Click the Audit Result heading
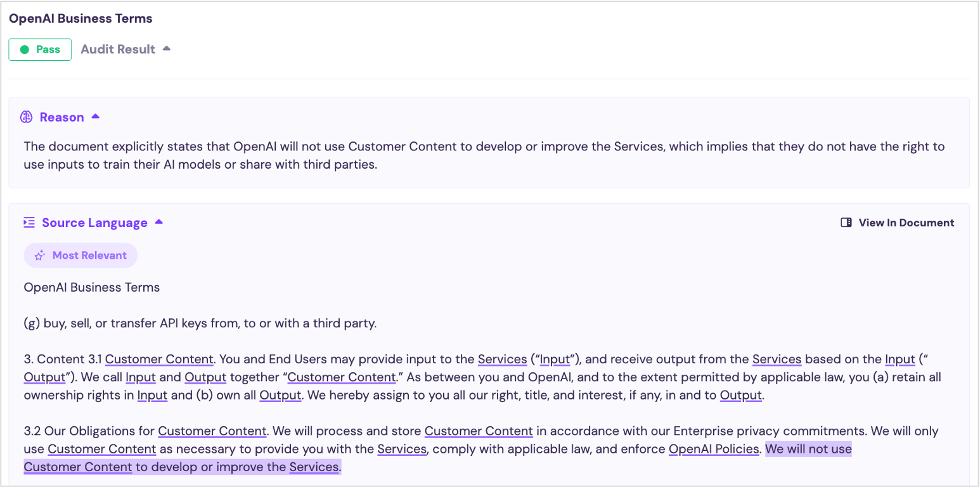 (x=118, y=49)
